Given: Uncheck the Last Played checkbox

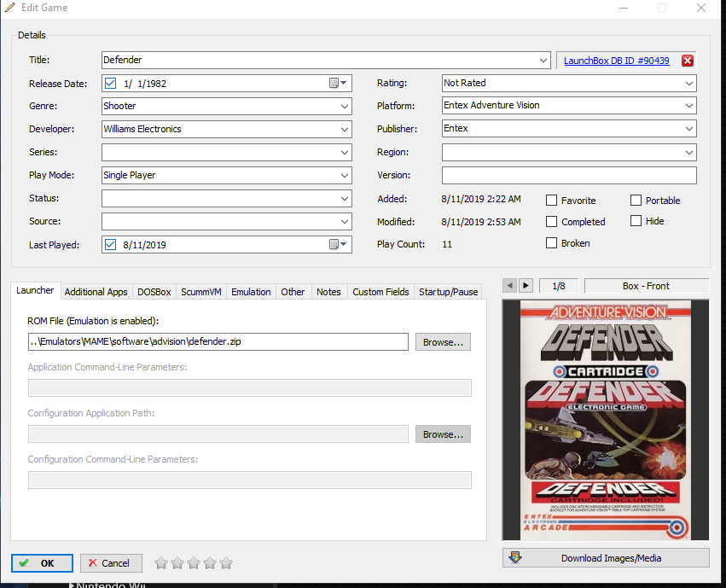Looking at the screenshot, I should pos(110,244).
